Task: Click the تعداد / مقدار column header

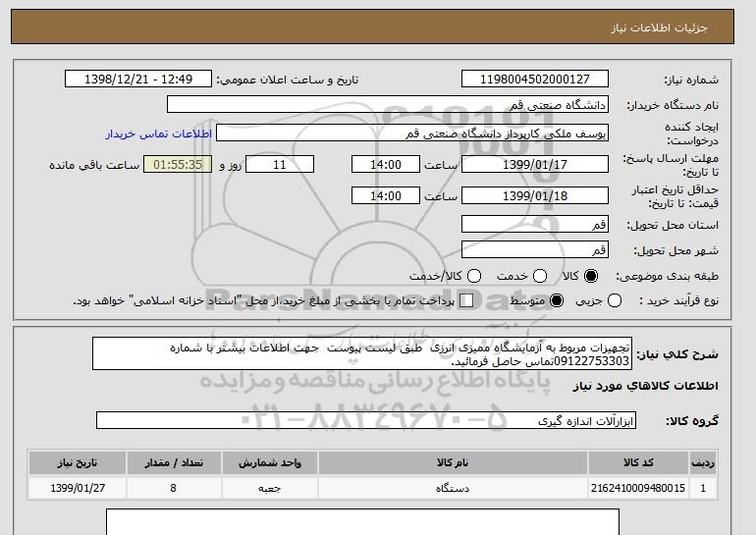Action: pyautogui.click(x=174, y=462)
